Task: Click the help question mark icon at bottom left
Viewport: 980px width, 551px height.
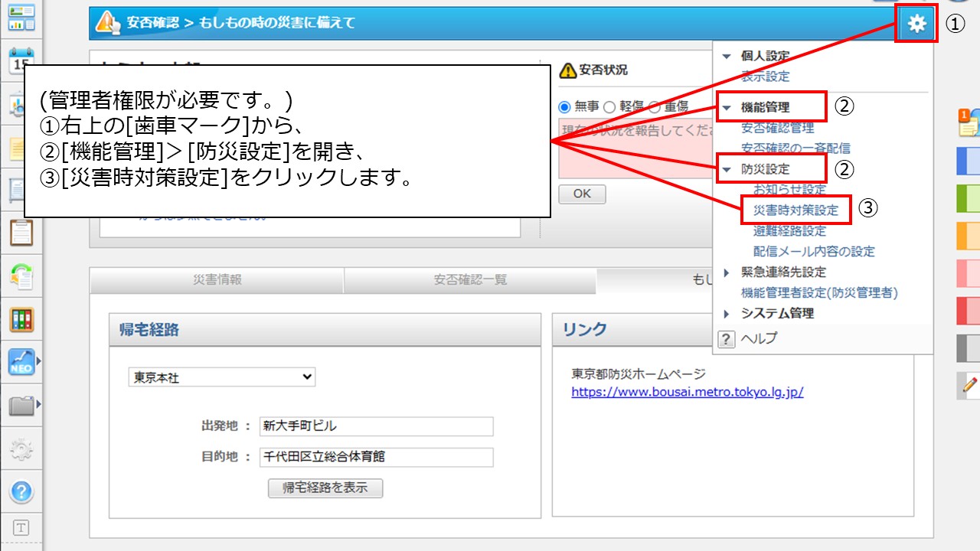Action: [20, 492]
